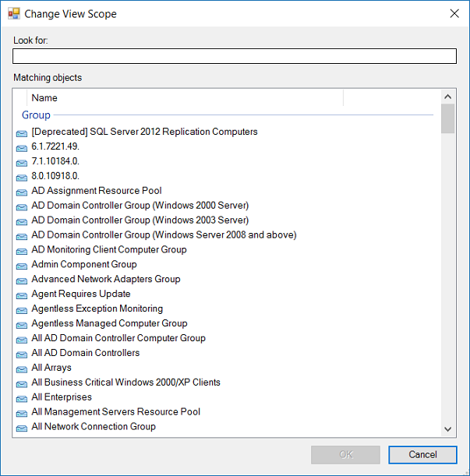The width and height of the screenshot is (470, 476).
Task: Pick AD Domain Controller Group (Windows Server 2008 and above)
Action: pyautogui.click(x=164, y=234)
